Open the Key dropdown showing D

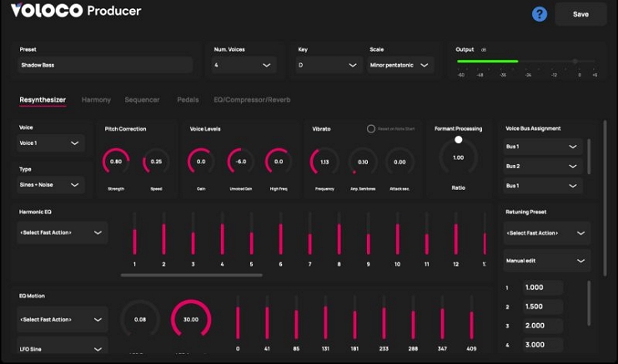(328, 65)
